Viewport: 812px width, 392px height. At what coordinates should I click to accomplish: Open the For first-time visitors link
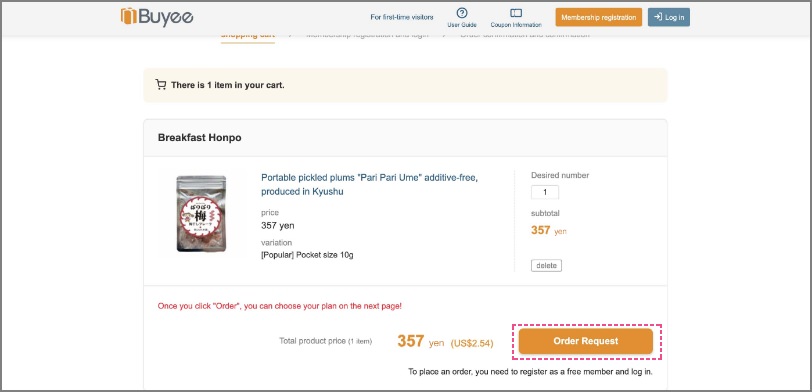coord(402,17)
